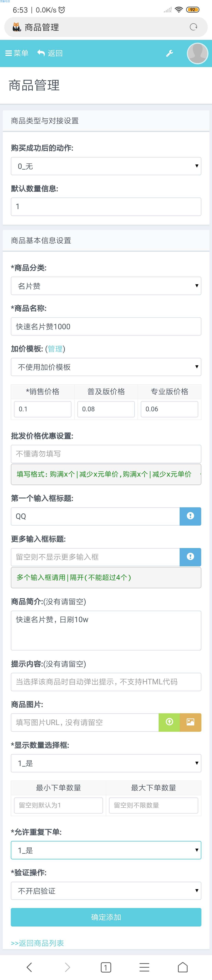Open the wrench settings icon
The height and width of the screenshot is (980, 212).
click(169, 53)
